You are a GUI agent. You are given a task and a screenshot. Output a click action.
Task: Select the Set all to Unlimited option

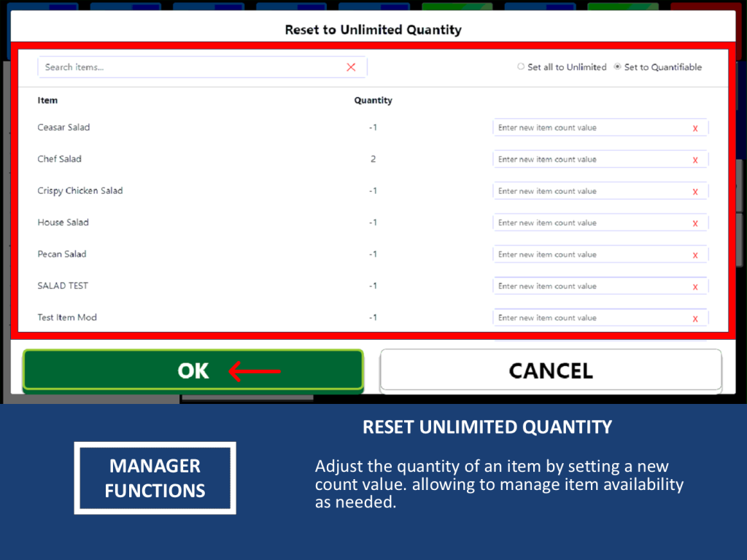pyautogui.click(x=521, y=67)
